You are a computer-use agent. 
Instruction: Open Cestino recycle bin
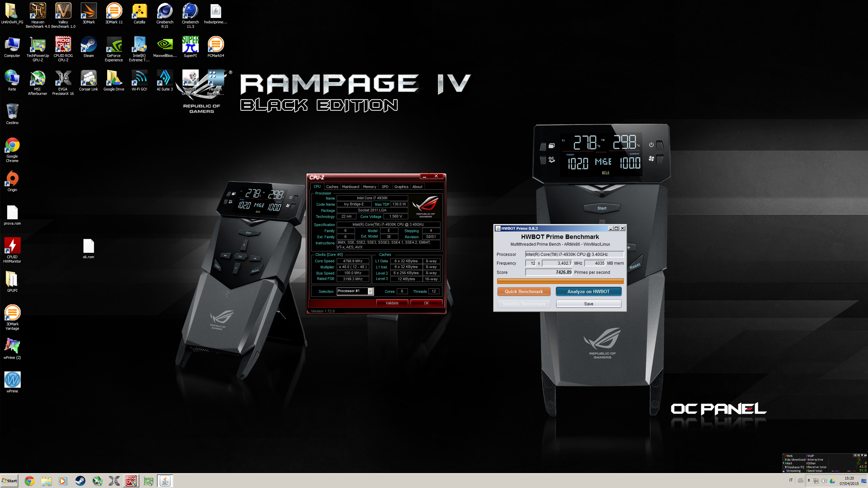point(12,114)
